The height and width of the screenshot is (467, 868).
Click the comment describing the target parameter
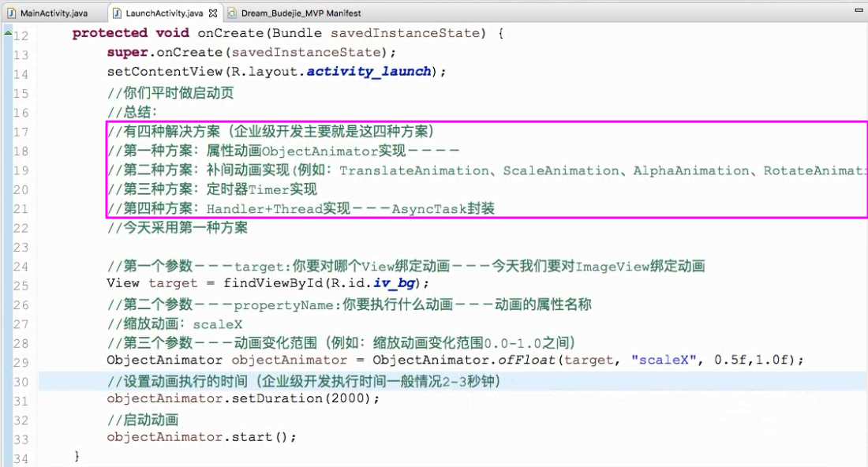tap(406, 266)
